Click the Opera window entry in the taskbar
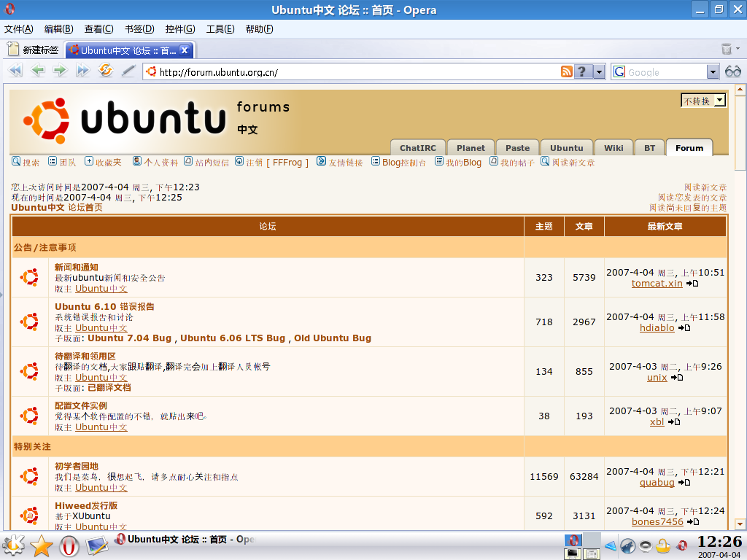The height and width of the screenshot is (560, 747). pos(185,540)
